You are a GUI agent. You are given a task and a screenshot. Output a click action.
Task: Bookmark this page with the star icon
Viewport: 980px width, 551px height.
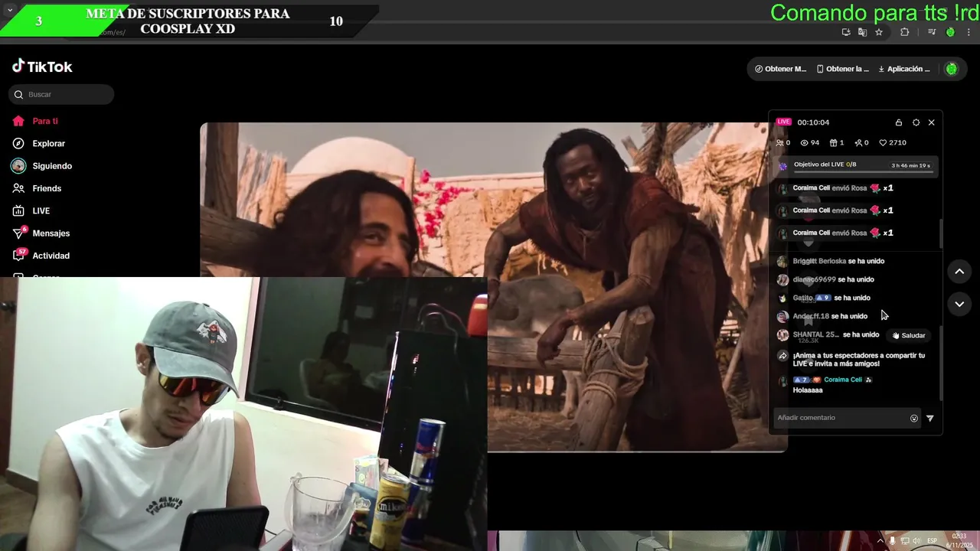click(879, 32)
